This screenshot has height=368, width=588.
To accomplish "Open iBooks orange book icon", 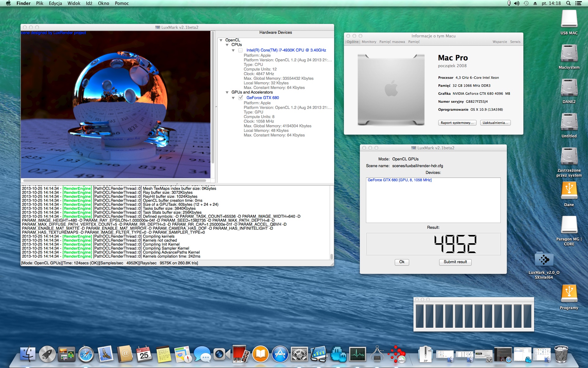I will click(x=261, y=354).
